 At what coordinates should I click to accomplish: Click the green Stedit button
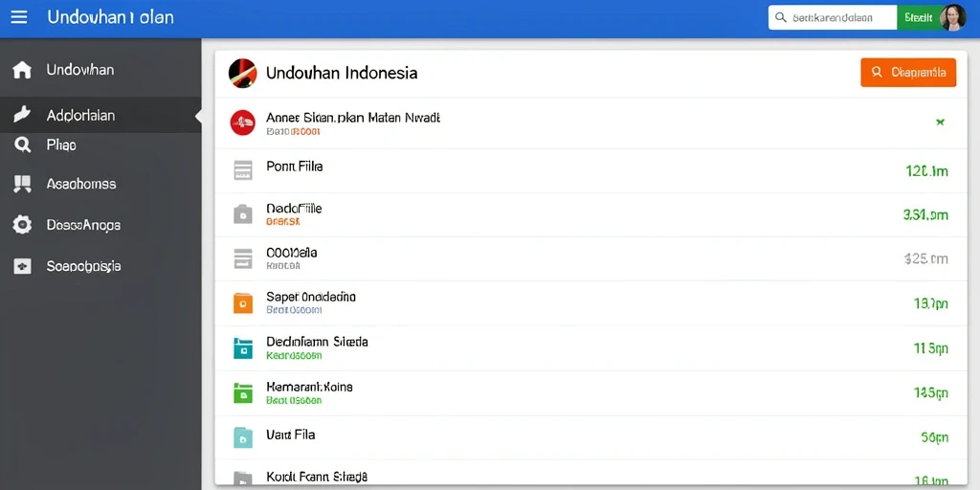[919, 17]
